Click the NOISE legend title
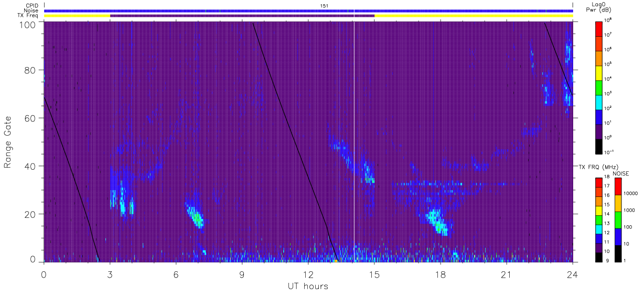 tap(621, 173)
